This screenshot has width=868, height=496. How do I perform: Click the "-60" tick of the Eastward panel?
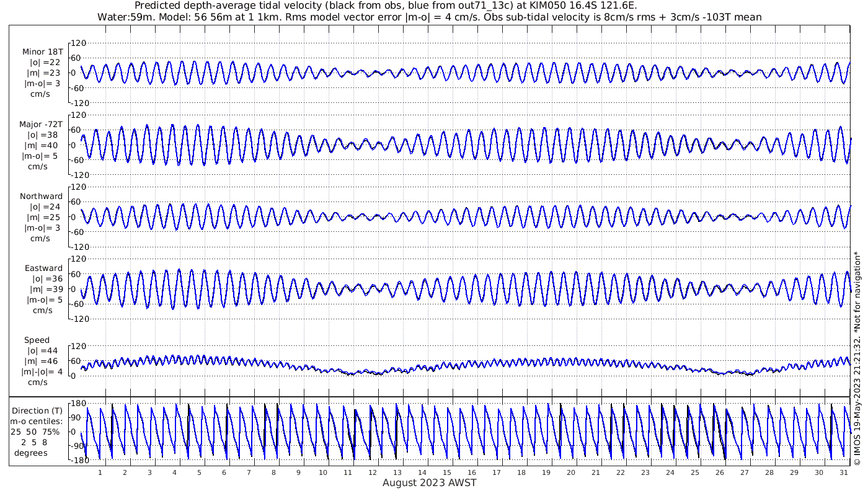pos(78,303)
